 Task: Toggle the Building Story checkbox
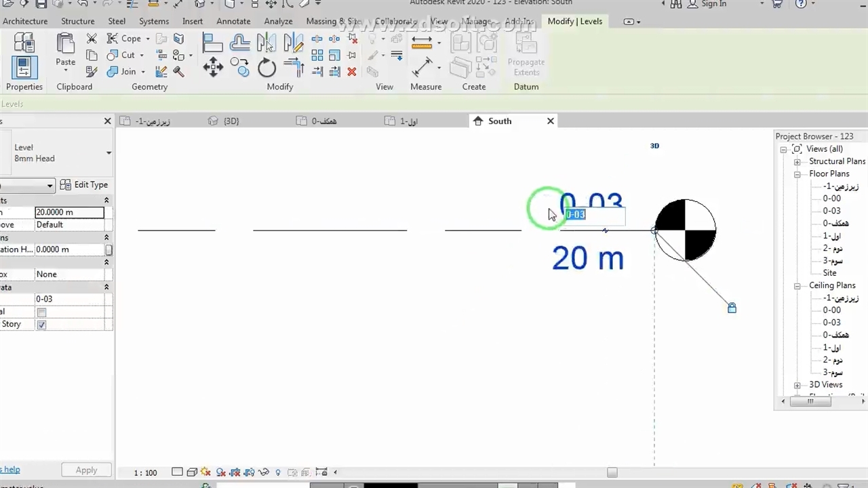point(41,325)
